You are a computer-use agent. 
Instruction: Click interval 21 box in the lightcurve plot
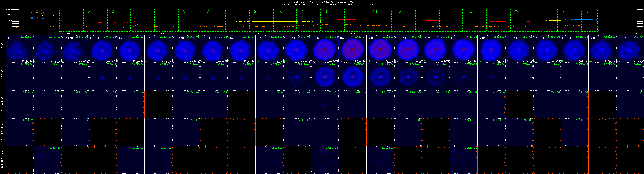(546, 21)
